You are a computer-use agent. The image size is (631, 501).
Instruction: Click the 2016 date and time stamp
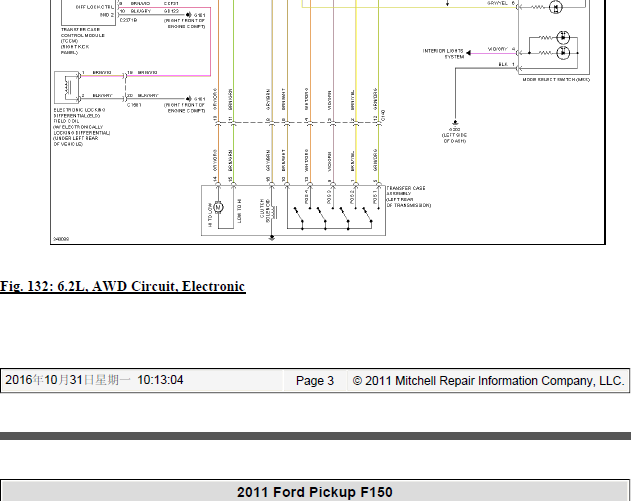94,380
